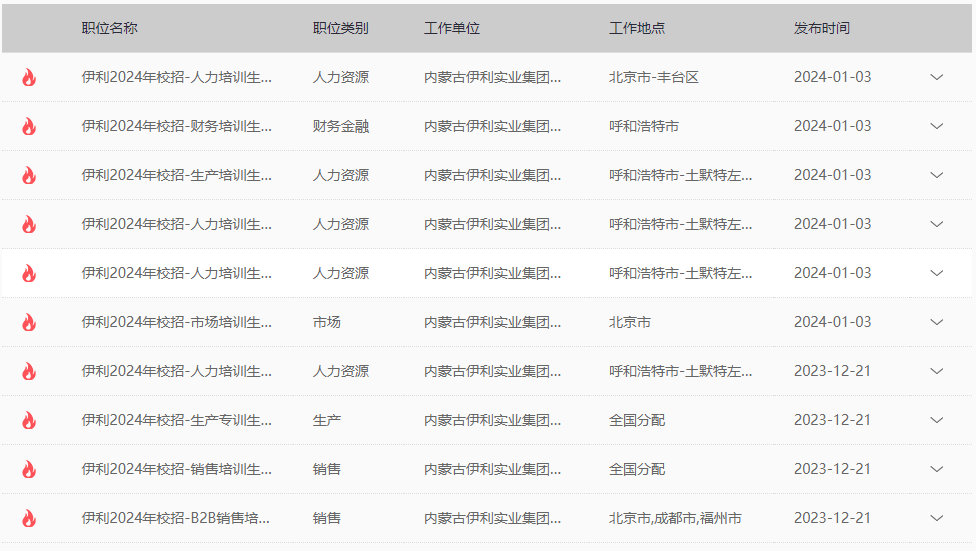This screenshot has height=551, width=976.
Task: Click the flame icon beside 北京市-丰台区 job
Action: point(29,77)
